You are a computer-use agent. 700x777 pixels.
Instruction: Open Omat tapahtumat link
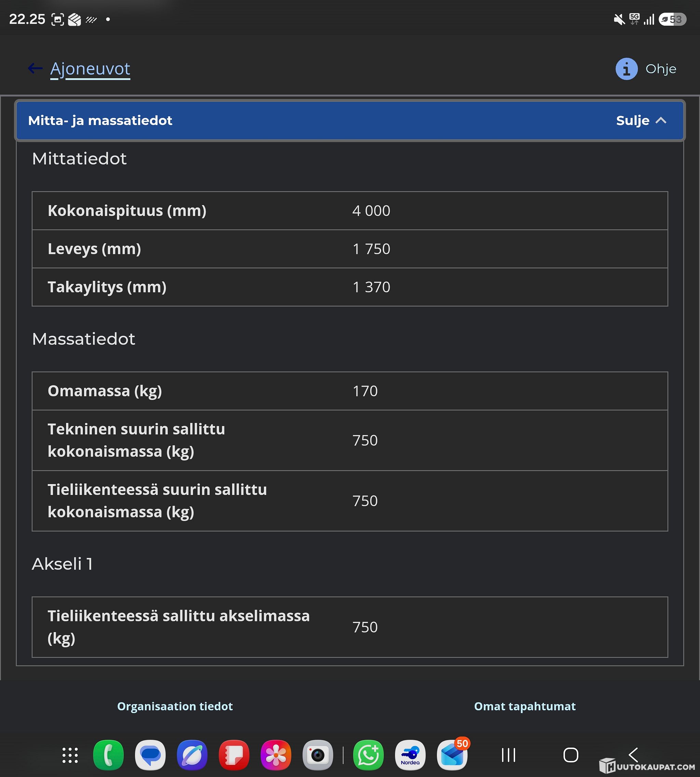click(x=525, y=706)
